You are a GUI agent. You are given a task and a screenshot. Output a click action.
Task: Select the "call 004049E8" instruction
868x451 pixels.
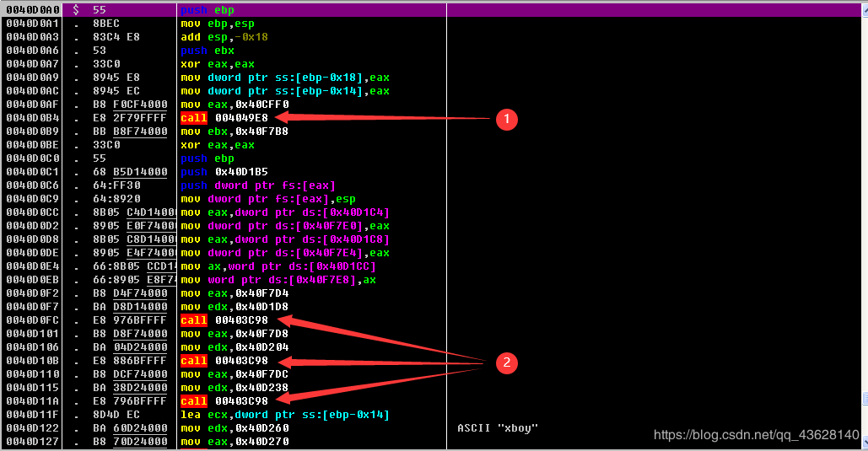[x=224, y=118]
